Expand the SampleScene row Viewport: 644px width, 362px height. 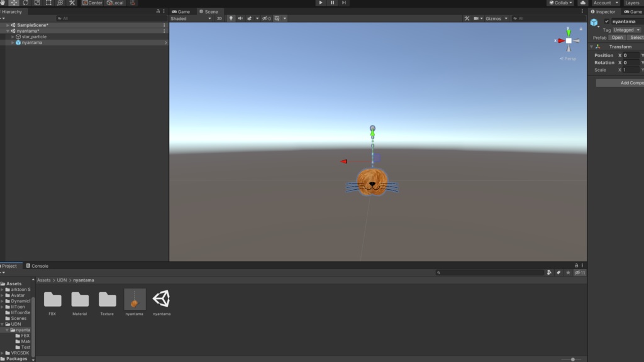click(x=8, y=25)
